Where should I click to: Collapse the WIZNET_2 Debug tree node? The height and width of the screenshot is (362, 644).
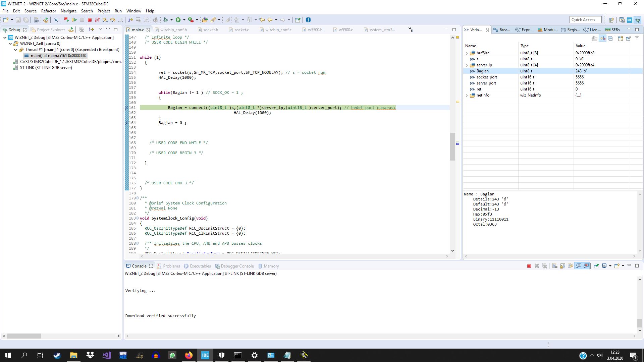(5, 38)
